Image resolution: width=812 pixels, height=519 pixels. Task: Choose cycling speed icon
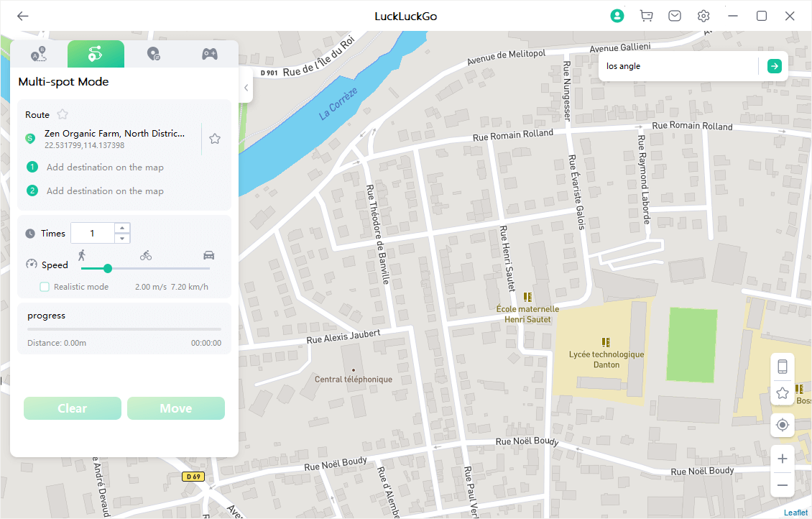click(146, 255)
